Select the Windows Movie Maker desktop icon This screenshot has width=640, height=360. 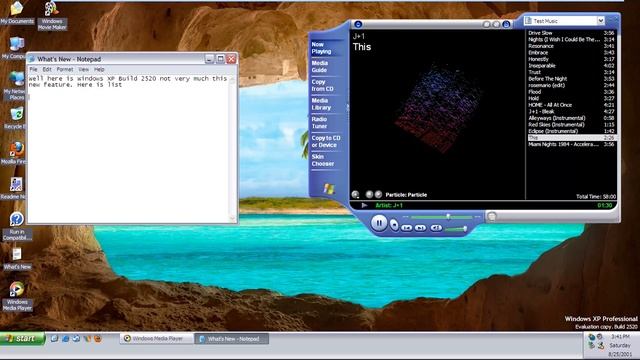pyautogui.click(x=52, y=16)
